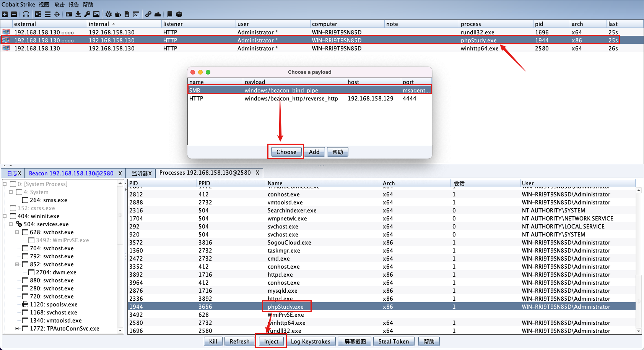View downloaded files via download arrow icon
Viewport: 644px width, 350px height.
[x=78, y=14]
